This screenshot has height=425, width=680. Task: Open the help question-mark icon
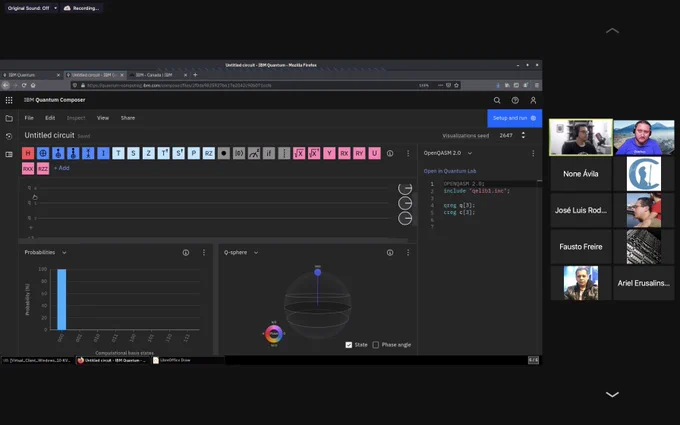tap(515, 100)
